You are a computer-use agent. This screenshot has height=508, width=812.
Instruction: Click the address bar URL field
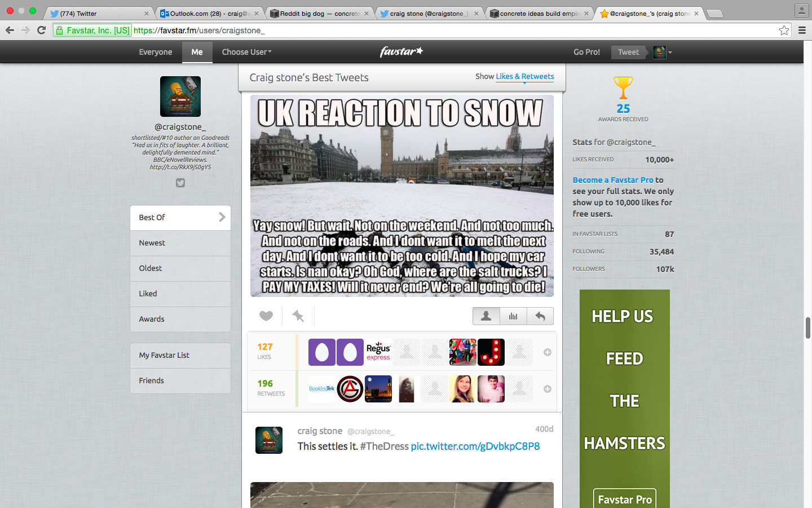[x=422, y=30]
